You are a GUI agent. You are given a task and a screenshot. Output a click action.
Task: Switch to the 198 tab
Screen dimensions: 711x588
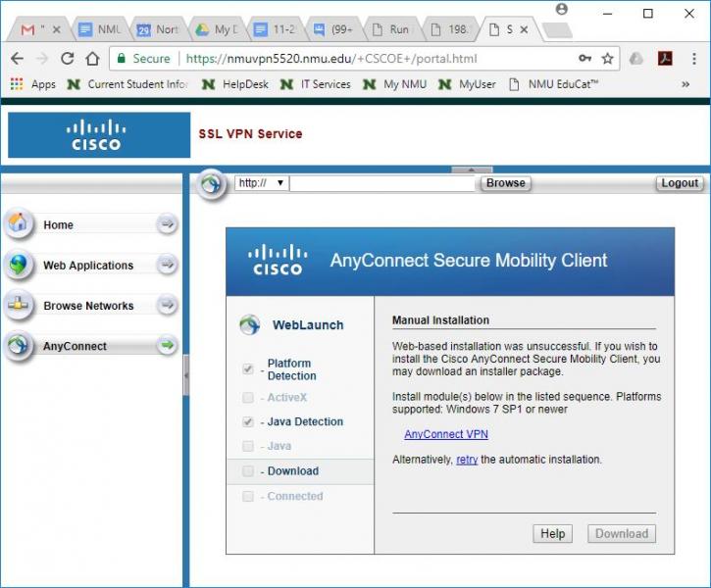click(450, 30)
